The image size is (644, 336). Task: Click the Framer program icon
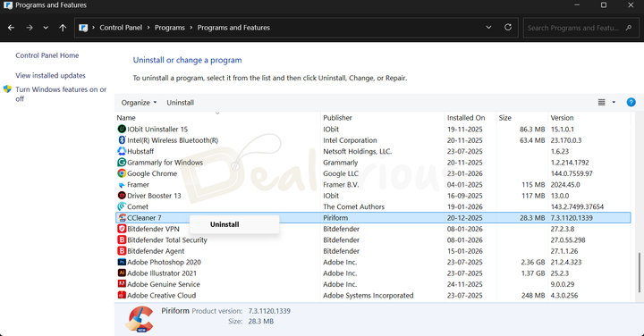(122, 185)
